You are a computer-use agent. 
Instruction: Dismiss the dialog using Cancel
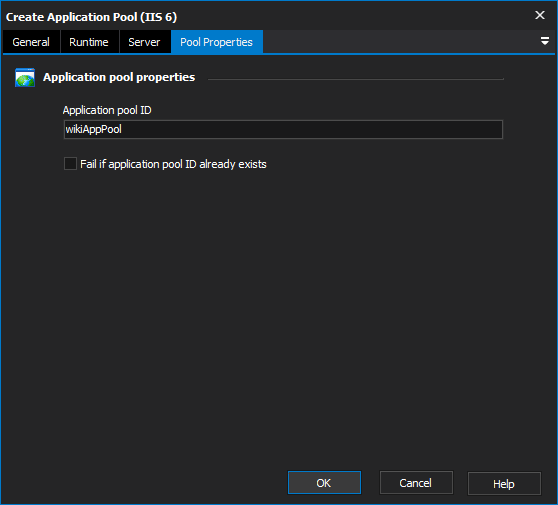[x=416, y=483]
